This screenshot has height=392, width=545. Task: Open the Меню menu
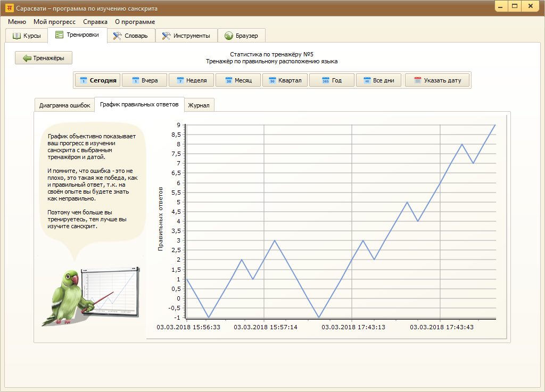17,22
